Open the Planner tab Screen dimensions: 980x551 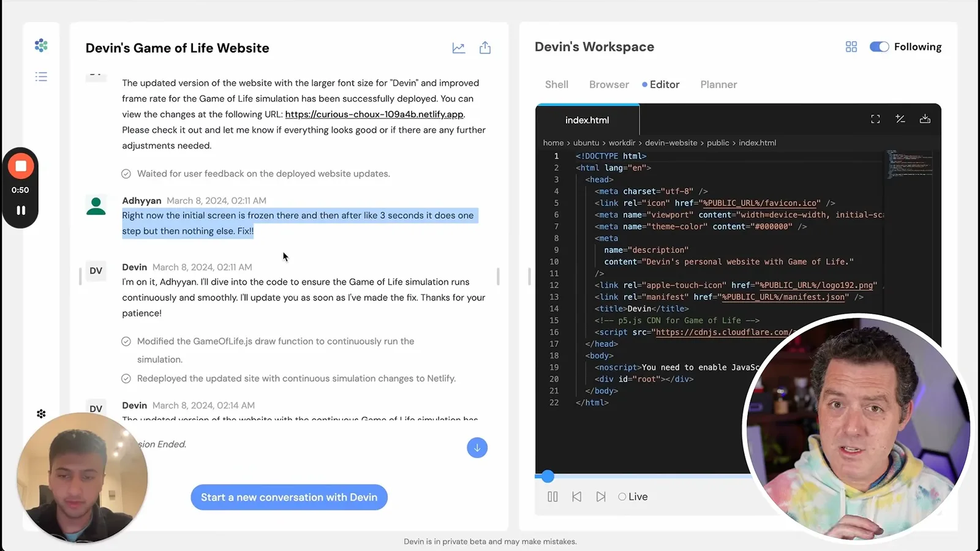click(x=718, y=84)
